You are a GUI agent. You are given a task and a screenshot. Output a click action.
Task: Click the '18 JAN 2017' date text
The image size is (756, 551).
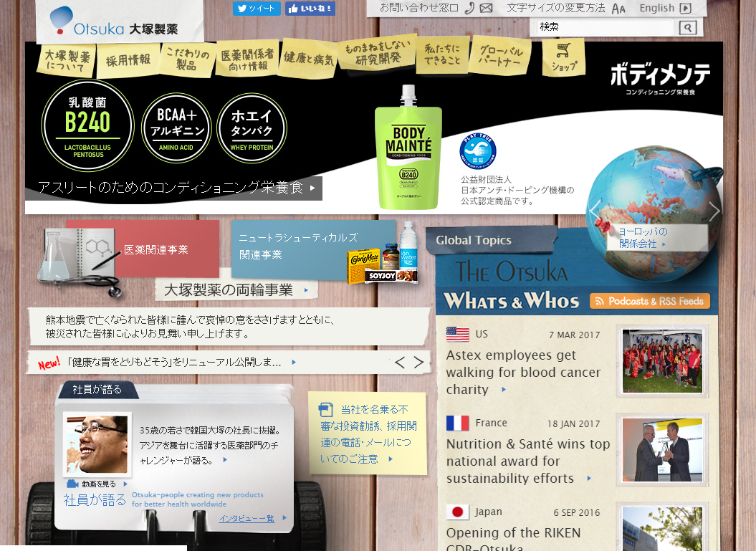pyautogui.click(x=574, y=423)
